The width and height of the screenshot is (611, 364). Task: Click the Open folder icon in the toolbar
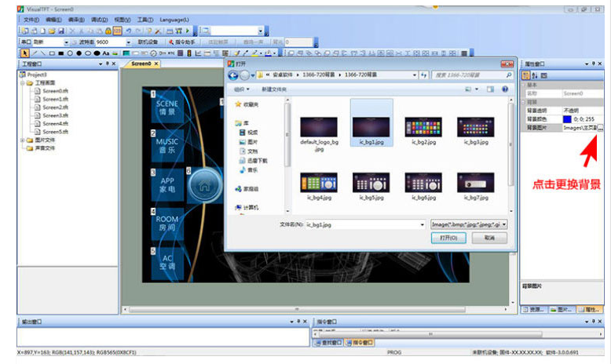[52, 31]
